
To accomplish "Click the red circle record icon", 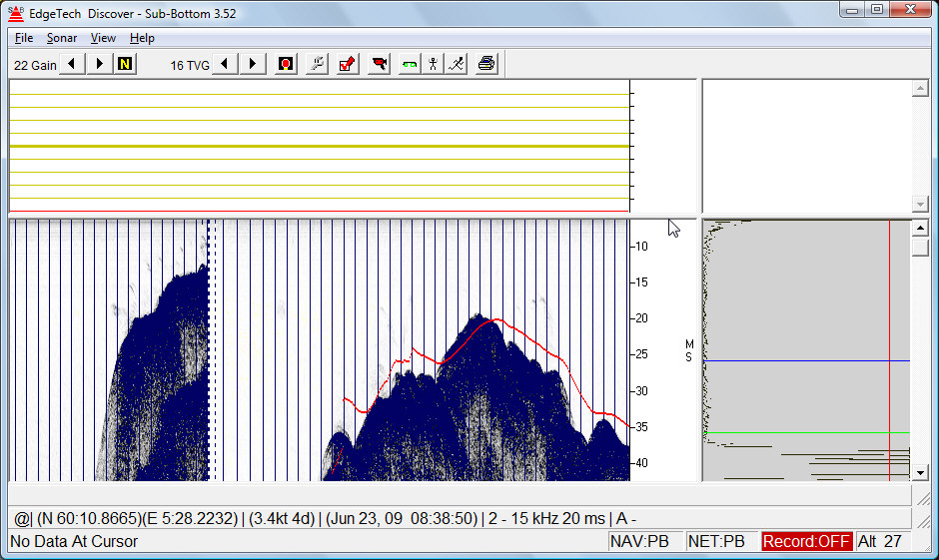I will 286,64.
